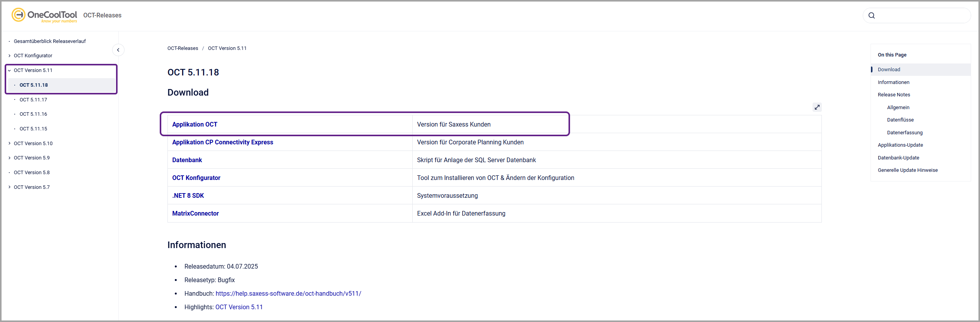Click the OneCoolTool logo
Screen dimensions: 980x322
[44, 15]
